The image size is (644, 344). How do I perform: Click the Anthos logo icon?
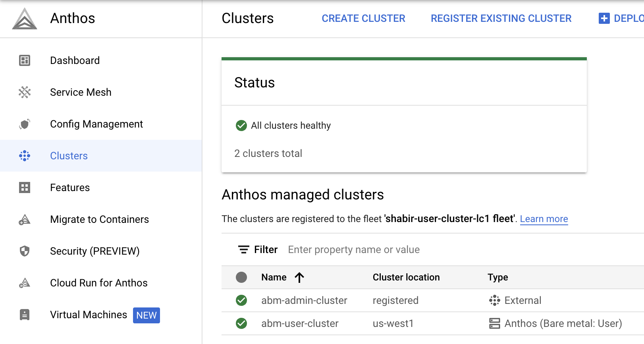tap(25, 19)
